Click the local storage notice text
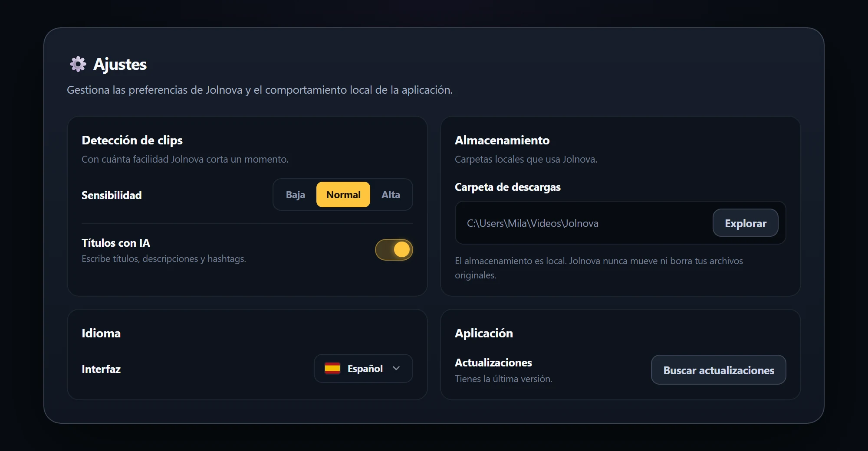Screen dimensions: 868x451 (599, 268)
